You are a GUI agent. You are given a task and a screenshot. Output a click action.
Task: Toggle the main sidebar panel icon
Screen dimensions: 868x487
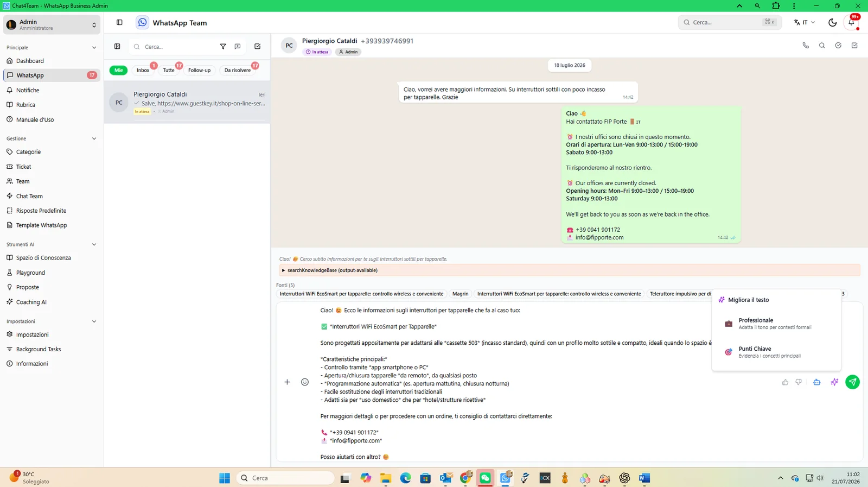coord(119,22)
